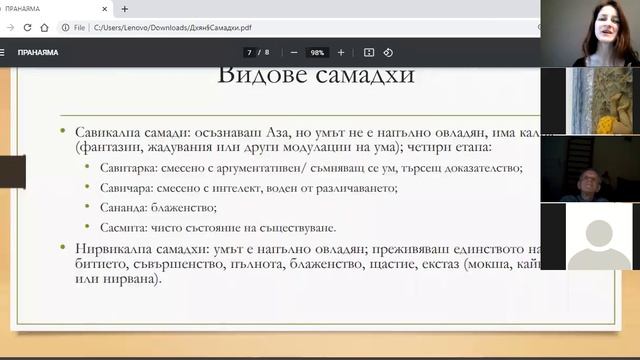
Task: Select the total page count 8
Action: (267, 52)
